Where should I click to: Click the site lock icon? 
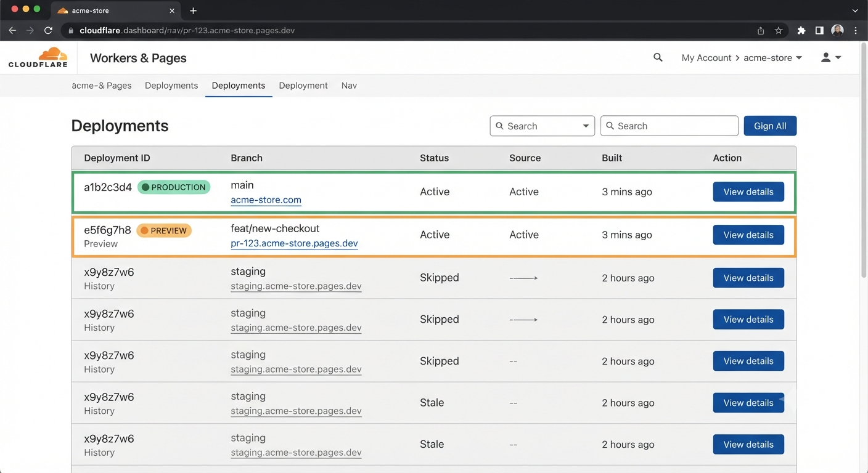click(71, 30)
